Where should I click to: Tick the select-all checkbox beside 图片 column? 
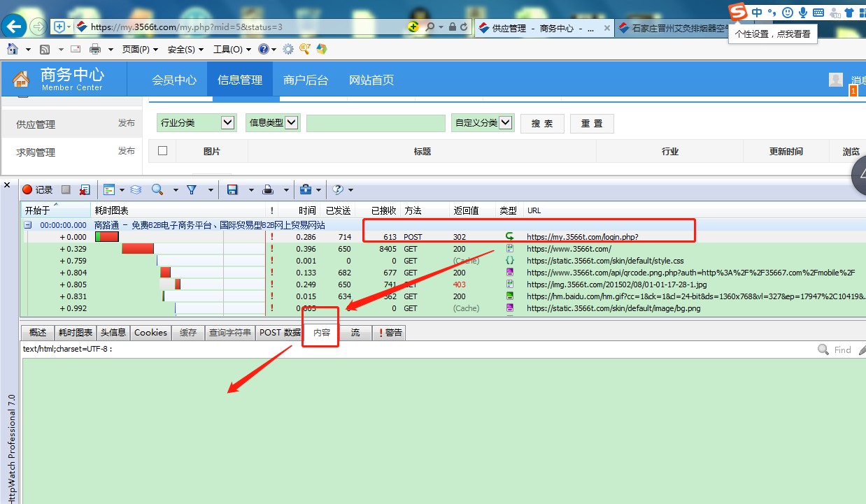163,151
